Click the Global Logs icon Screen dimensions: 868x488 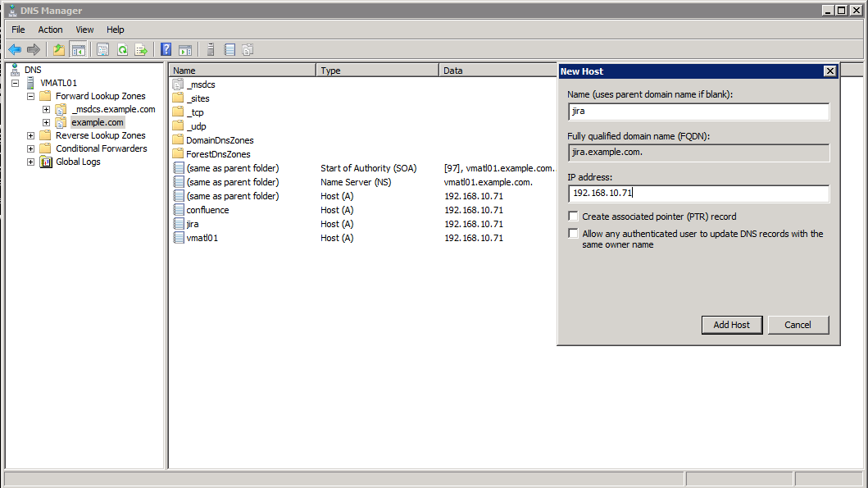(46, 162)
